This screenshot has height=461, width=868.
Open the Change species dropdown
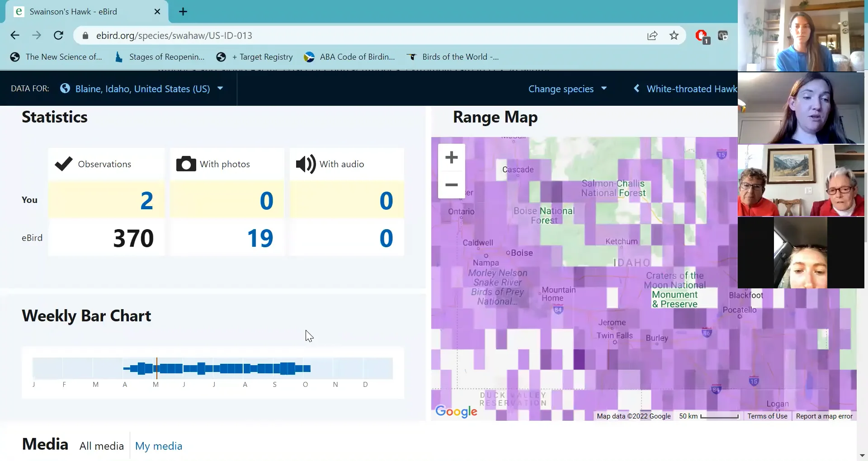pos(567,89)
